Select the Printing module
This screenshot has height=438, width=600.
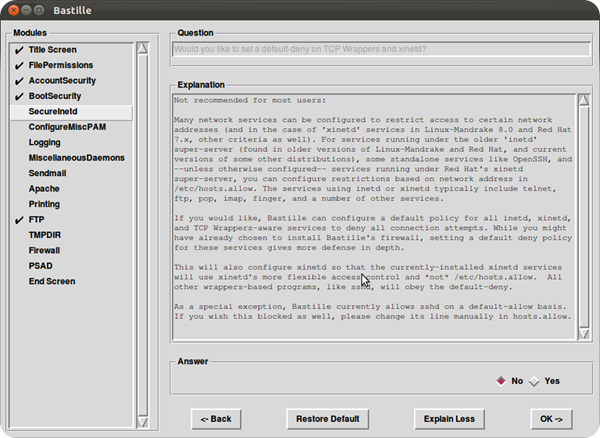tap(44, 204)
